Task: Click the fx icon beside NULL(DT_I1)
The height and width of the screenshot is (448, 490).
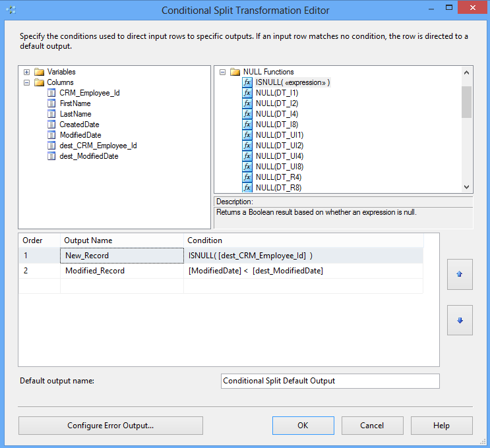Action: tap(247, 93)
